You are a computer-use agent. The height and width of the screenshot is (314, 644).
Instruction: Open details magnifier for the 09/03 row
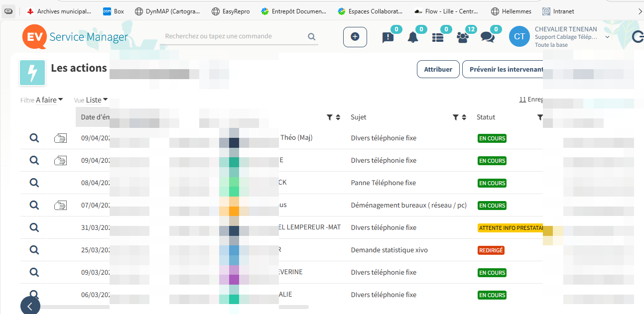34,272
